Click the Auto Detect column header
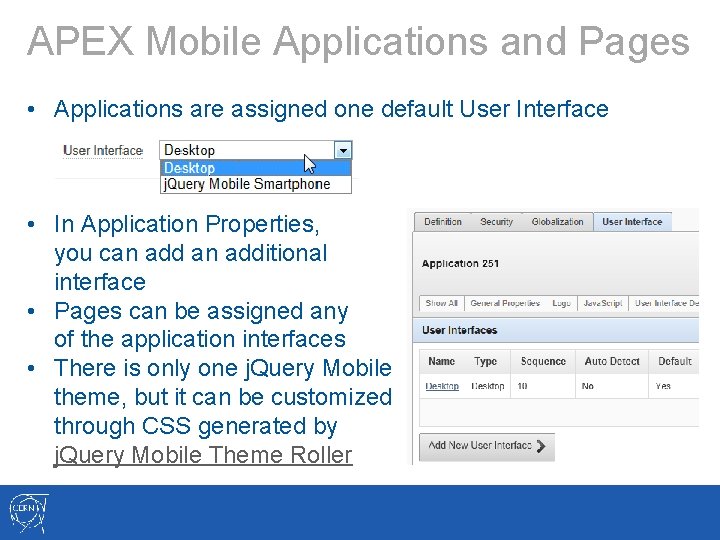 click(612, 361)
